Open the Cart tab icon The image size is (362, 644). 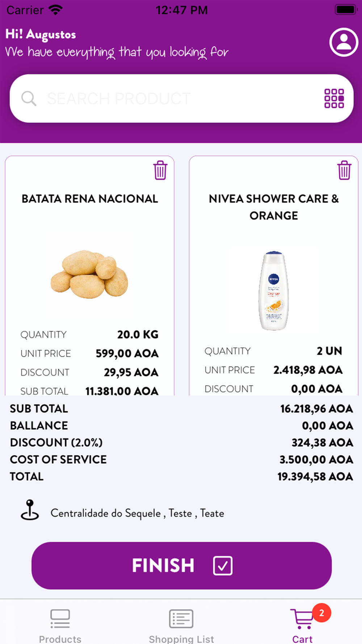[302, 619]
